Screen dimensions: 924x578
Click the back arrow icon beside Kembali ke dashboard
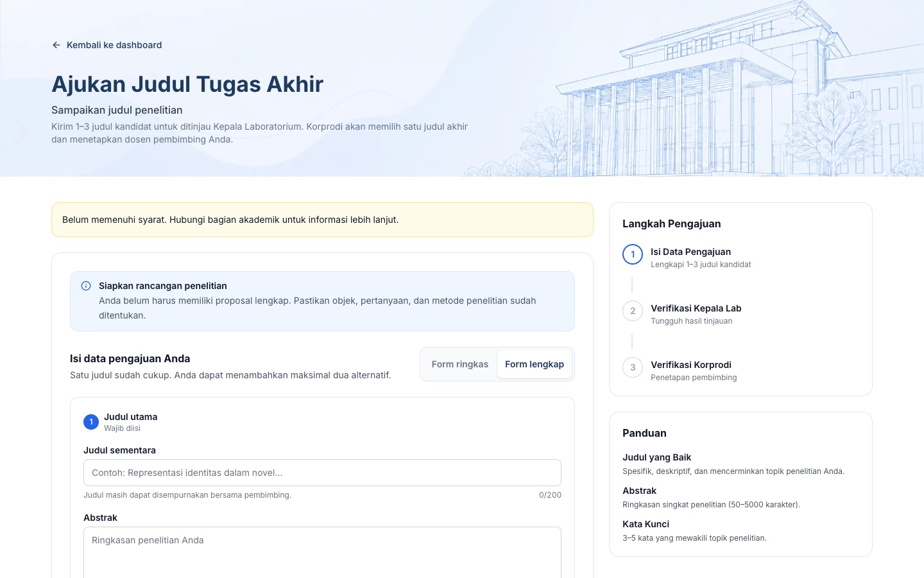click(56, 45)
